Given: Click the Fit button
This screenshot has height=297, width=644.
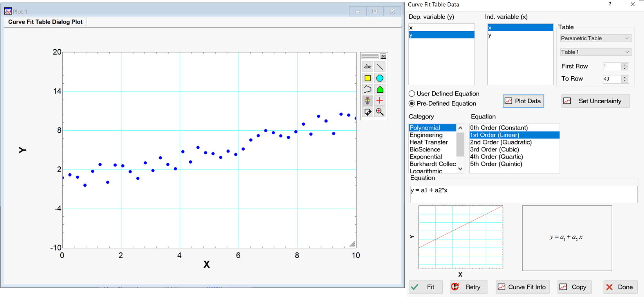Looking at the screenshot, I should (x=426, y=287).
